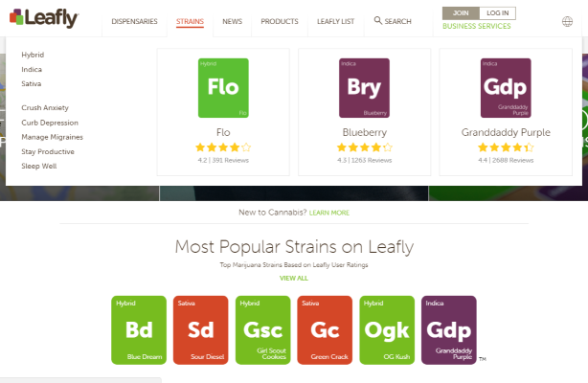The height and width of the screenshot is (383, 588).
Task: Click the Learn More cannabis link
Action: tap(328, 213)
